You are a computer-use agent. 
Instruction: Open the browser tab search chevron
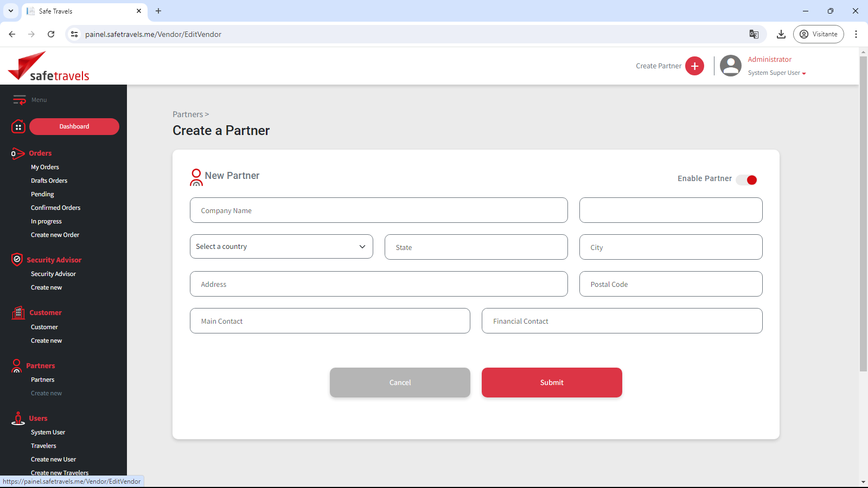(11, 11)
